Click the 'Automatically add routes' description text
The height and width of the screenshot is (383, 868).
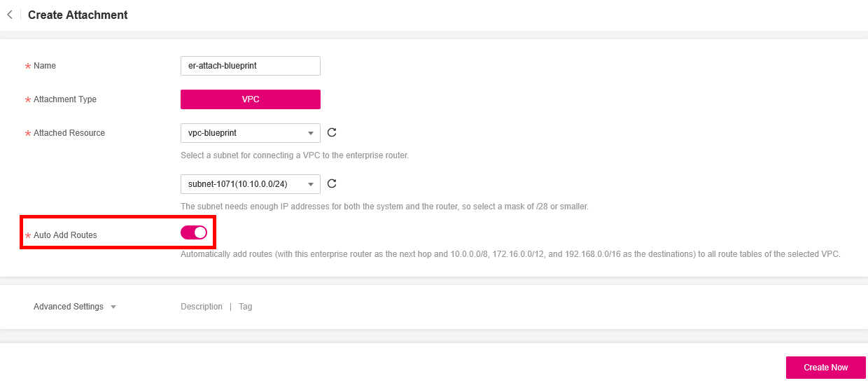point(510,254)
